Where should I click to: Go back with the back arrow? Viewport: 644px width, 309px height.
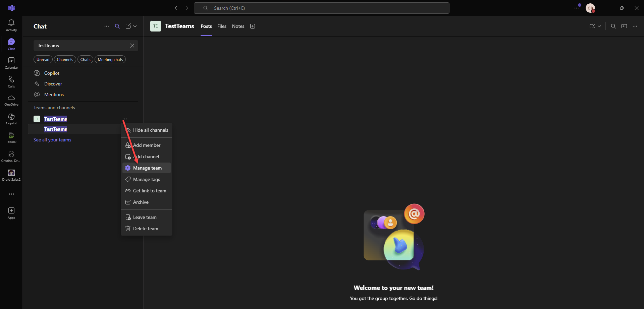point(176,8)
